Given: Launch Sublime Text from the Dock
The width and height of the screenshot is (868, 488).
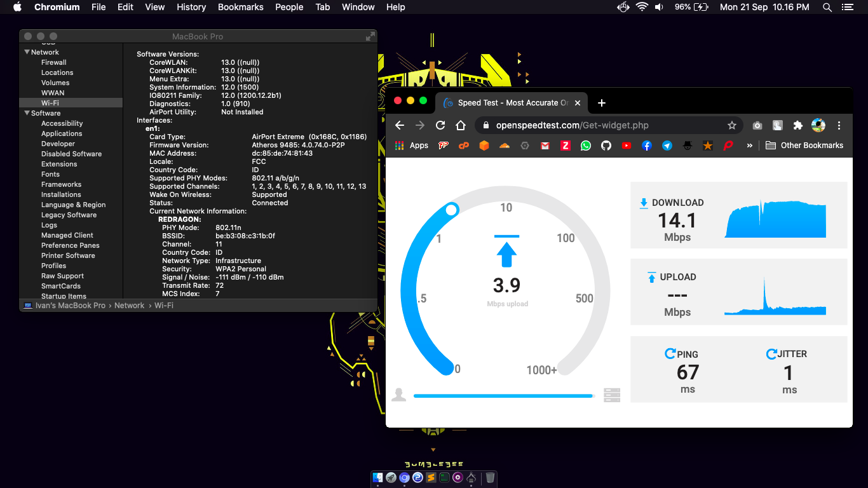Looking at the screenshot, I should click(431, 477).
